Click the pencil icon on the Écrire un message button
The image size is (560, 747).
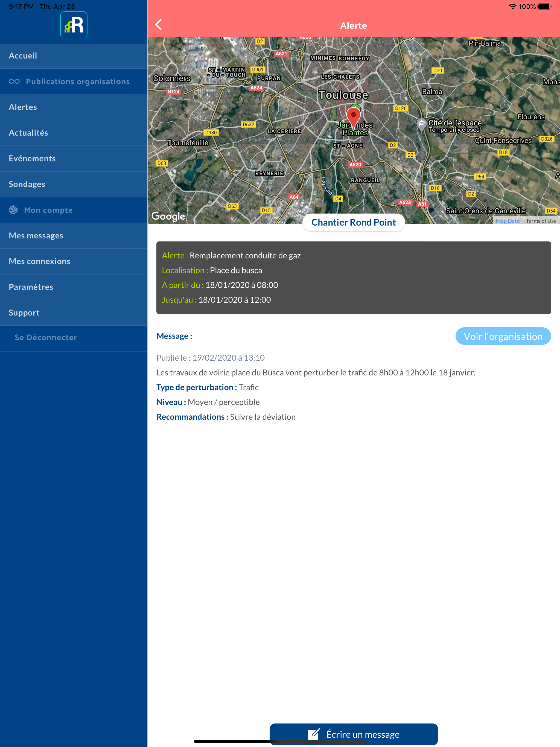[x=314, y=734]
